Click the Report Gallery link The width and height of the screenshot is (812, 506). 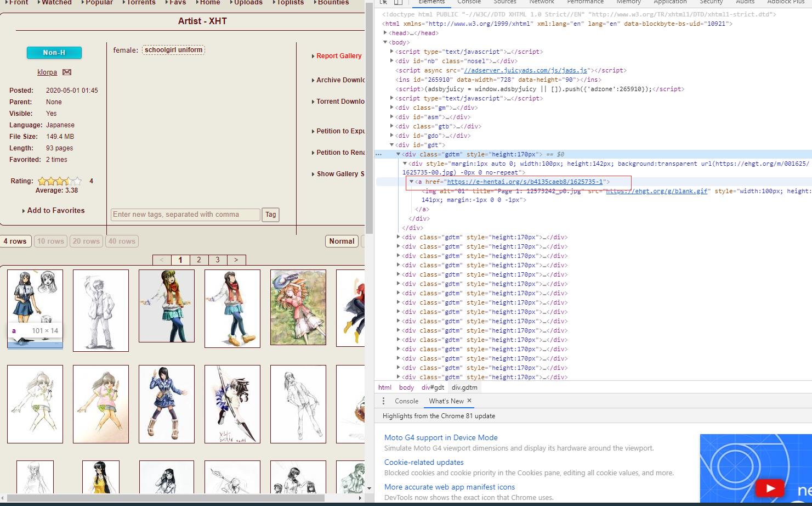click(339, 56)
